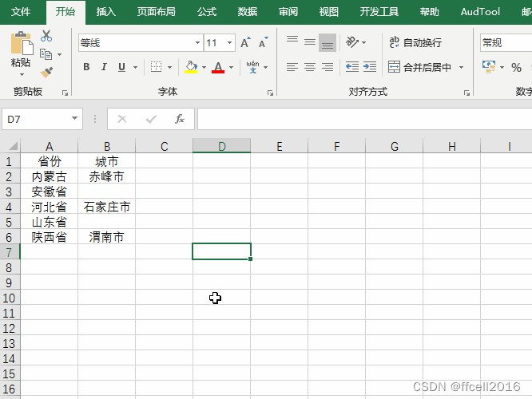Image resolution: width=532 pixels, height=399 pixels.
Task: Open the font size dropdown
Action: [x=230, y=43]
